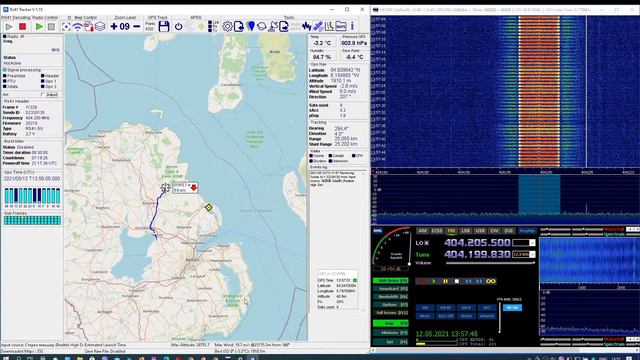640x360 pixels.
Task: Click the Adjust button
Action: (x=52, y=95)
